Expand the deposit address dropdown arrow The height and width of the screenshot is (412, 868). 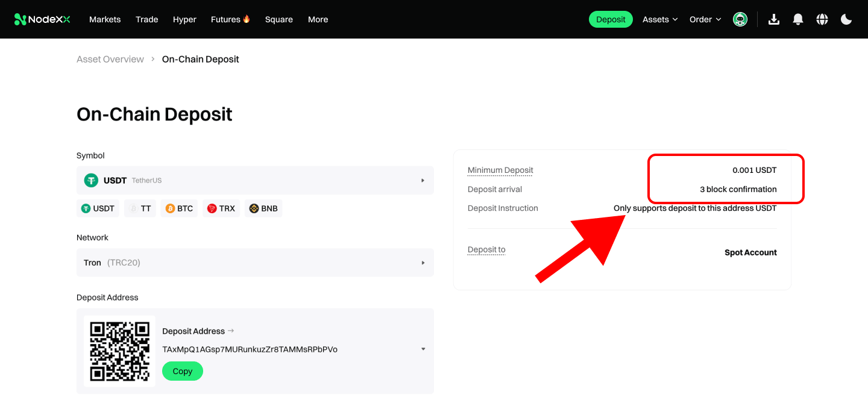[423, 349]
